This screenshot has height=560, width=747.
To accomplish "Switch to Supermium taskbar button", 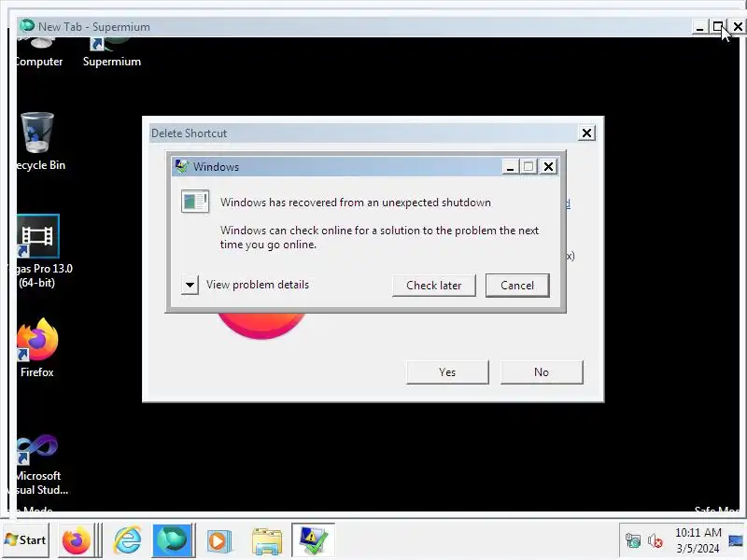I will click(173, 540).
